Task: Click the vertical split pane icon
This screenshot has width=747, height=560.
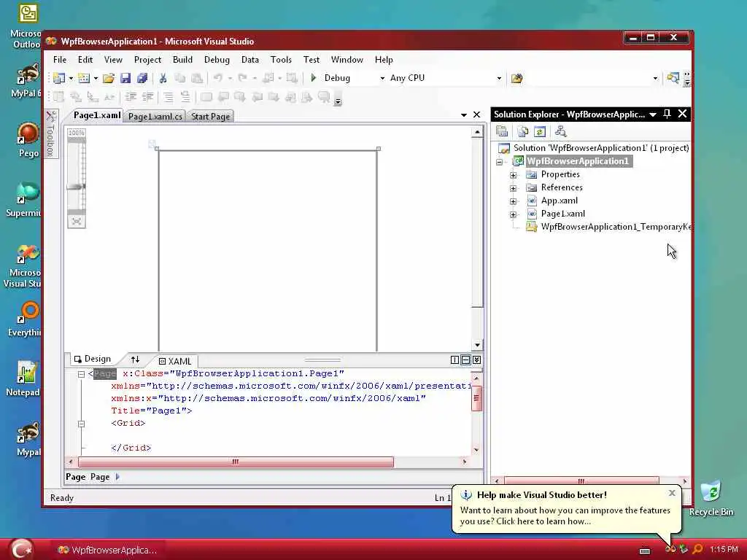Action: point(454,360)
